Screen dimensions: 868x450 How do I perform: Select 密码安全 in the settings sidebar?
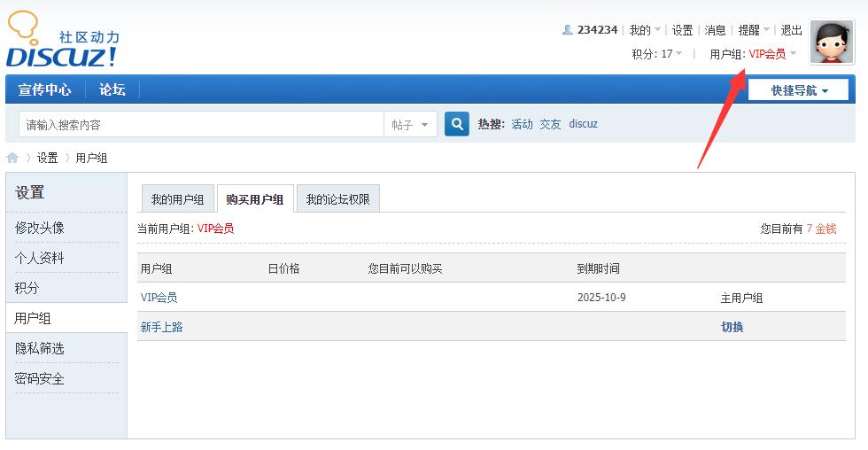(x=40, y=378)
